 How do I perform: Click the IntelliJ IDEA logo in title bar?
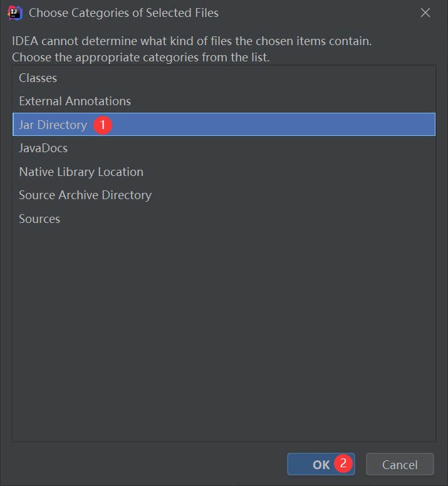tap(15, 13)
